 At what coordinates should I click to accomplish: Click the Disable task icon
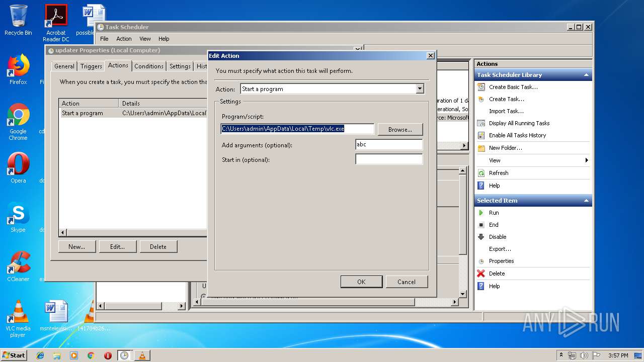pos(481,237)
